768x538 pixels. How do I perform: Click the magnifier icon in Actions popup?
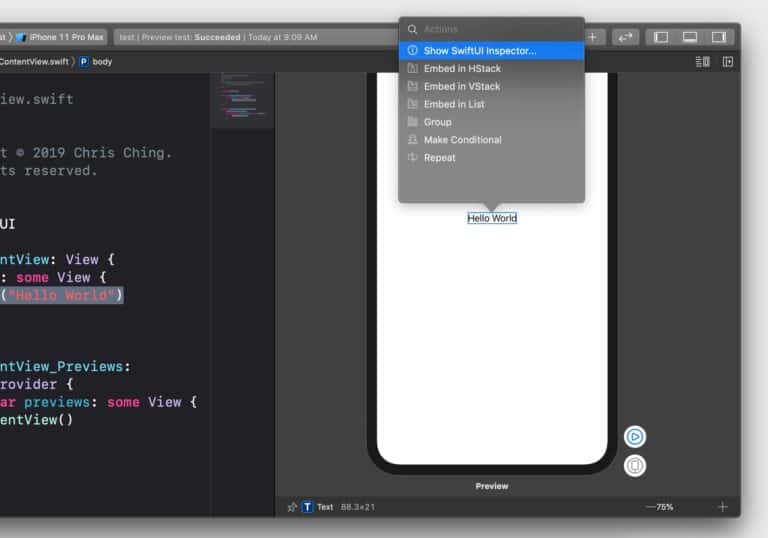click(x=412, y=29)
